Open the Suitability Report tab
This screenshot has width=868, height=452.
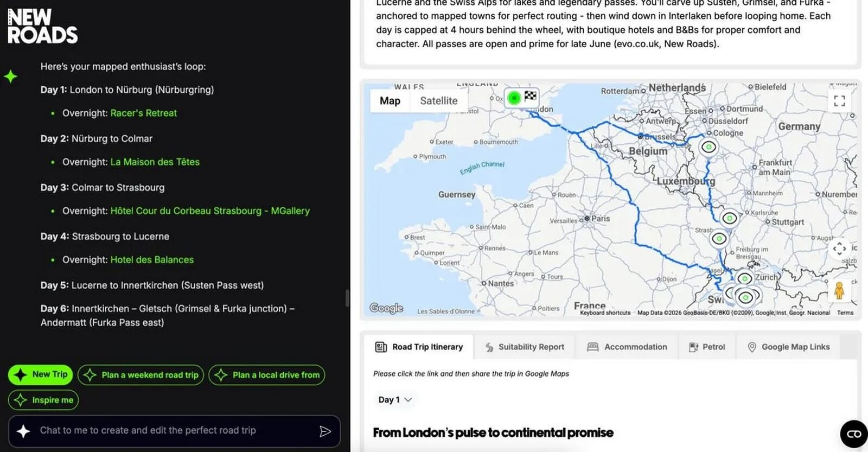tap(524, 347)
